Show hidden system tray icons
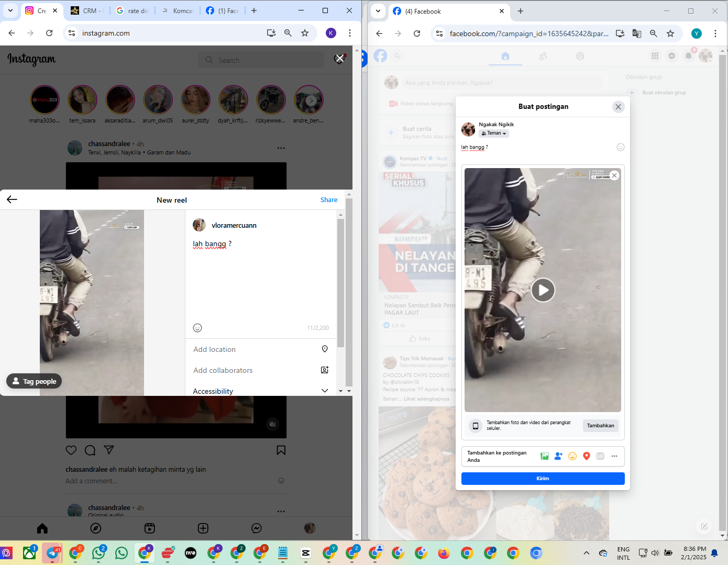The height and width of the screenshot is (565, 728). (x=587, y=553)
